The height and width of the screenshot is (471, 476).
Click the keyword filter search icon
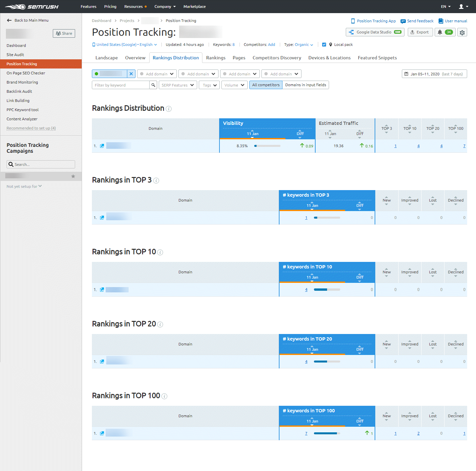pyautogui.click(x=153, y=85)
